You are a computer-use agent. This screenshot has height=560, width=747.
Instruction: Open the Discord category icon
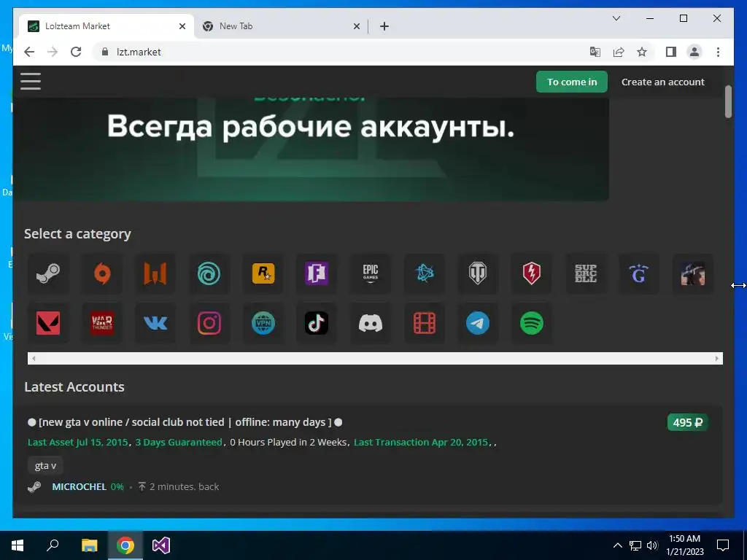(370, 323)
